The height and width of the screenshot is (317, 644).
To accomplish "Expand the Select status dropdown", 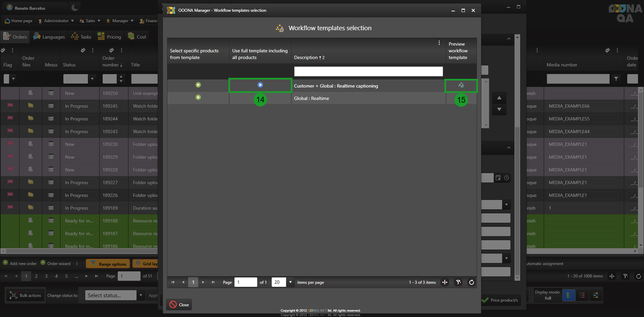I will [x=141, y=295].
